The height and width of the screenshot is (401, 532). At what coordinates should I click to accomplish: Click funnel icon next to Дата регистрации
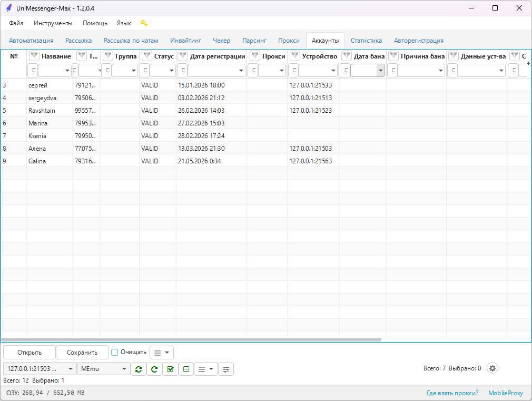(183, 56)
